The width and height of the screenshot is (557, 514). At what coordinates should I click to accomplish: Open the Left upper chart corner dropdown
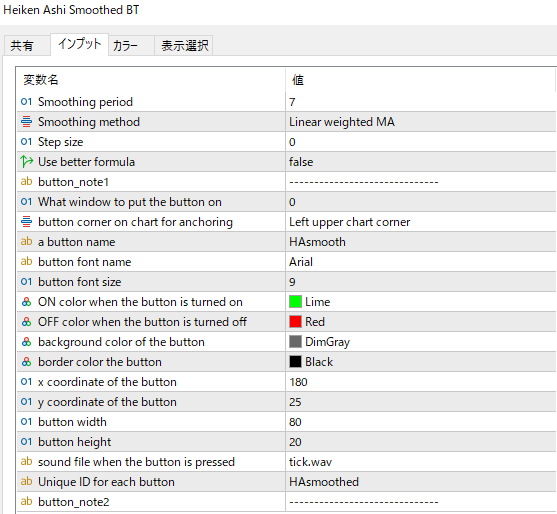(x=421, y=222)
